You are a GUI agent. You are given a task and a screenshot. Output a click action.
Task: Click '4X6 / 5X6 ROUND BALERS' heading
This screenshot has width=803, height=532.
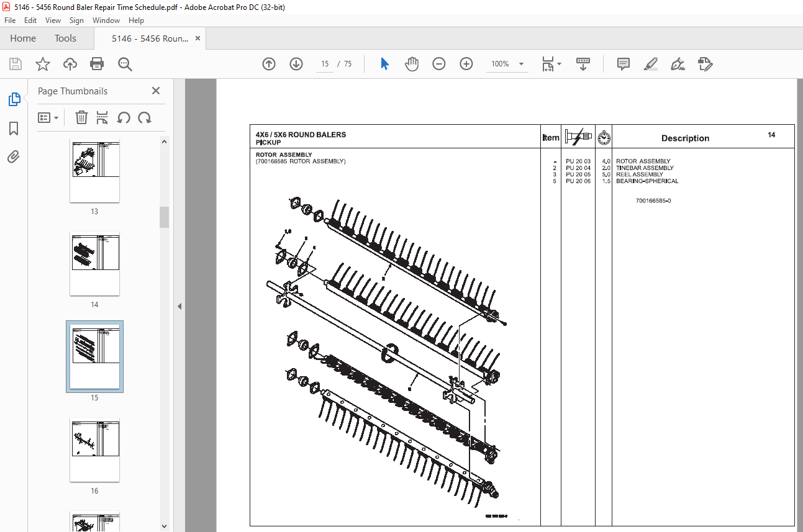pyautogui.click(x=301, y=135)
